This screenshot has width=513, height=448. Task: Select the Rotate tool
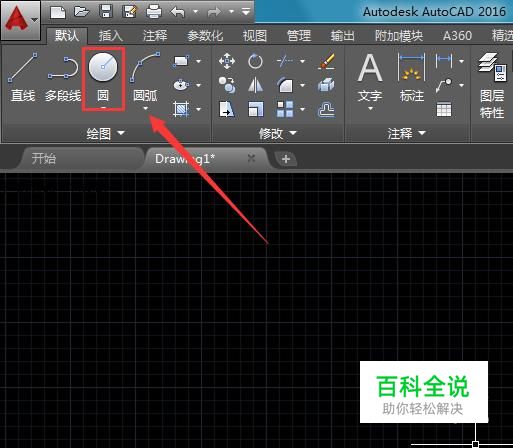(x=255, y=61)
